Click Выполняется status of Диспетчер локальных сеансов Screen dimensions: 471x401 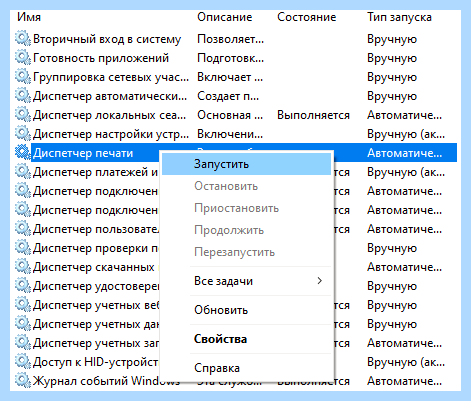pos(313,115)
